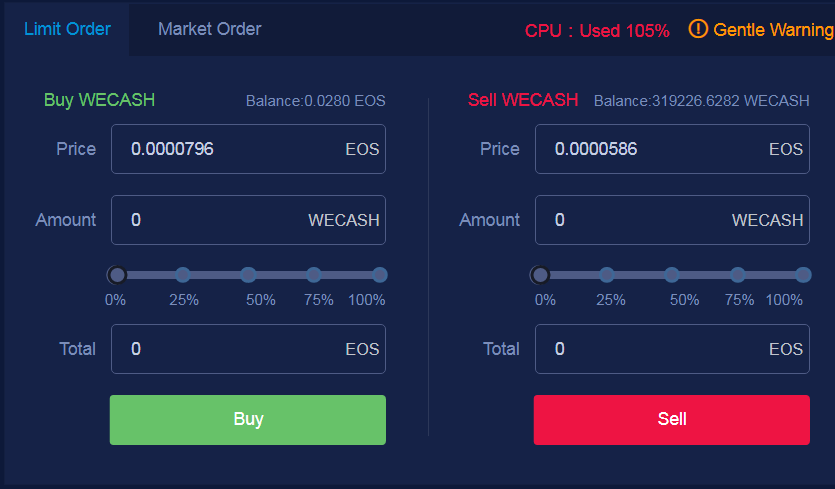The width and height of the screenshot is (835, 489).
Task: Click the Gentle Warning link text
Action: (772, 30)
